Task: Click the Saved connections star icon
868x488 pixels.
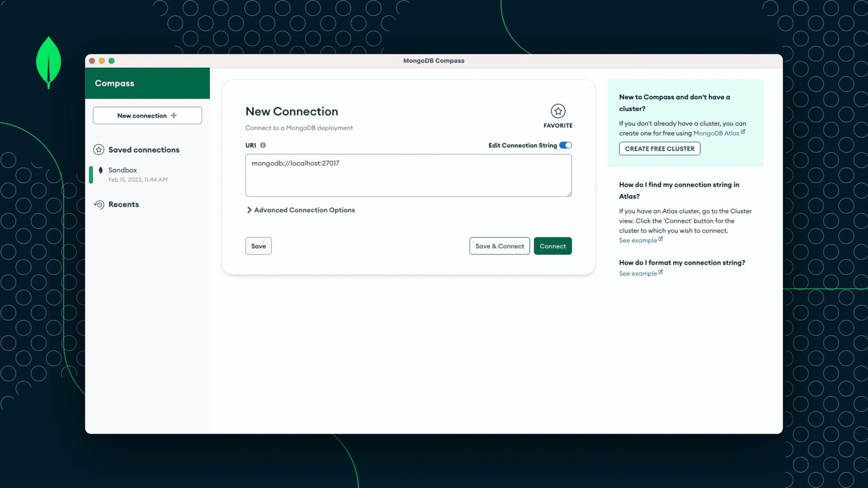Action: click(99, 150)
